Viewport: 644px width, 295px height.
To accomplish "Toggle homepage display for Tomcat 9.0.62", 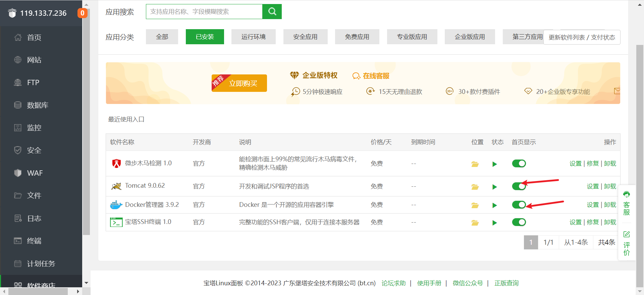I will (519, 186).
